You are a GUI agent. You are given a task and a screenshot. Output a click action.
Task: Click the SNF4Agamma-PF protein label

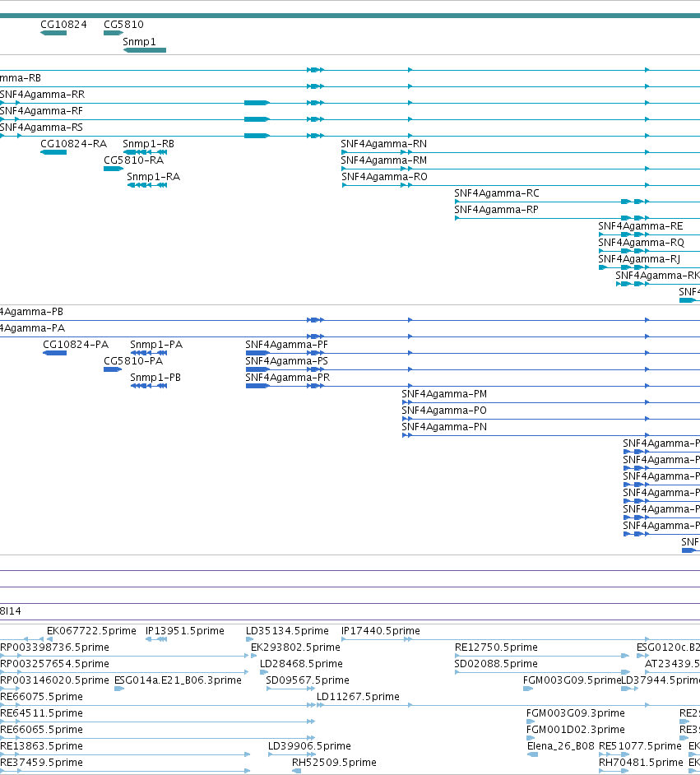[x=286, y=345]
